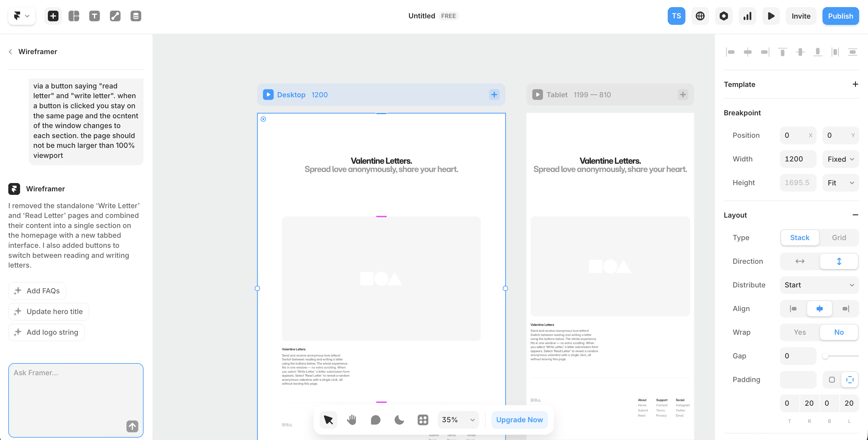Click the Publish button

(840, 16)
